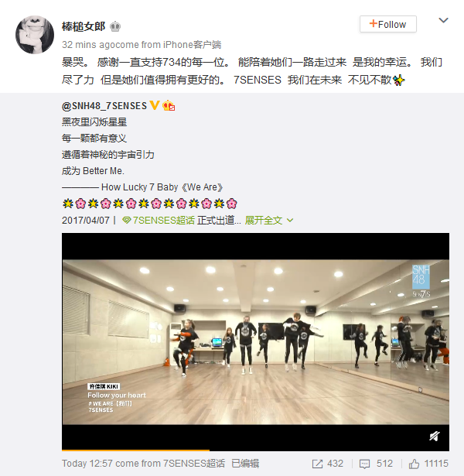Click the 棒槌女郎 username
Viewport: 464px width, 476px height.
[x=84, y=26]
